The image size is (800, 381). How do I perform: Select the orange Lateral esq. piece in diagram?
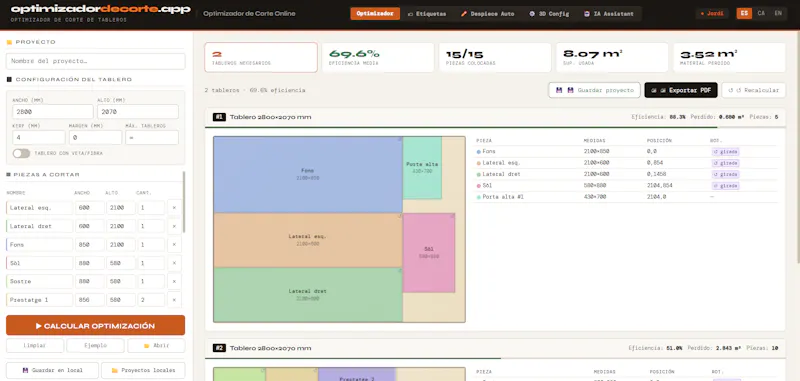coord(308,240)
